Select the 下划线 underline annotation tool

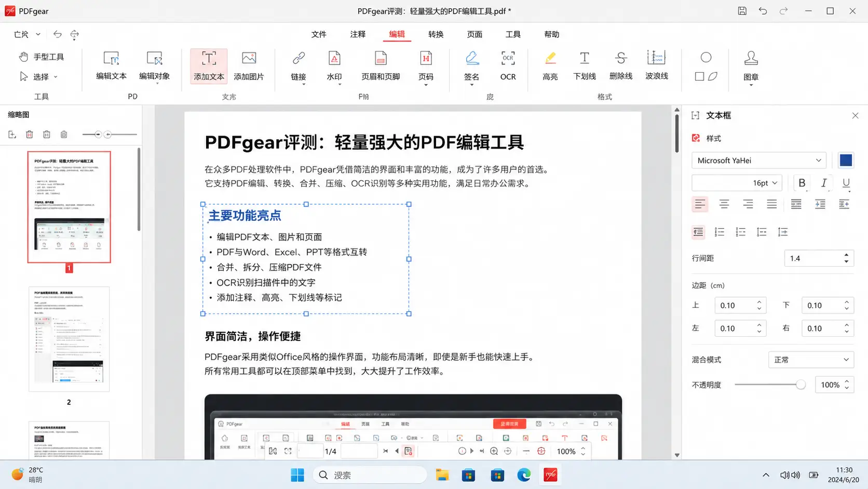585,66
